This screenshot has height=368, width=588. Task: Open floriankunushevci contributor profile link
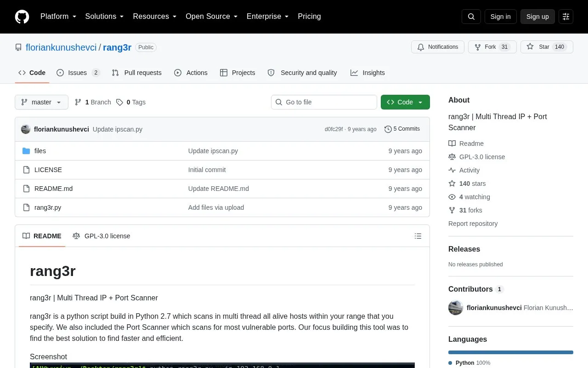tap(494, 308)
